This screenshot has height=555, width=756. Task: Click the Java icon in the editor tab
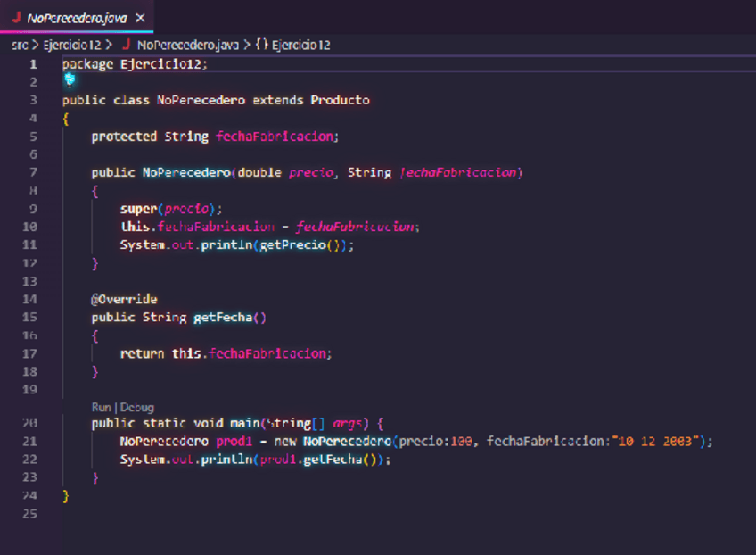(x=15, y=18)
